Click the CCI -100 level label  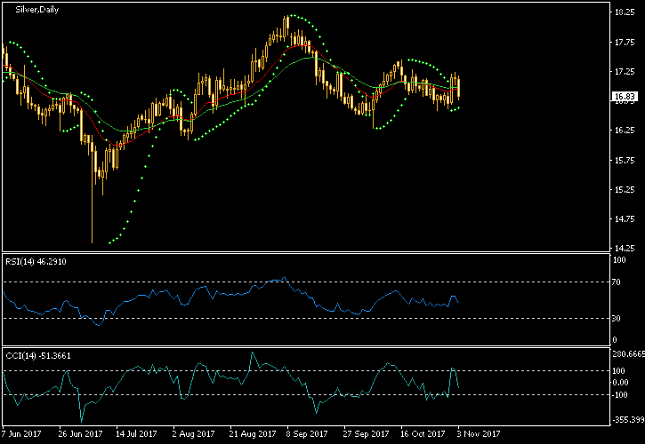(620, 395)
